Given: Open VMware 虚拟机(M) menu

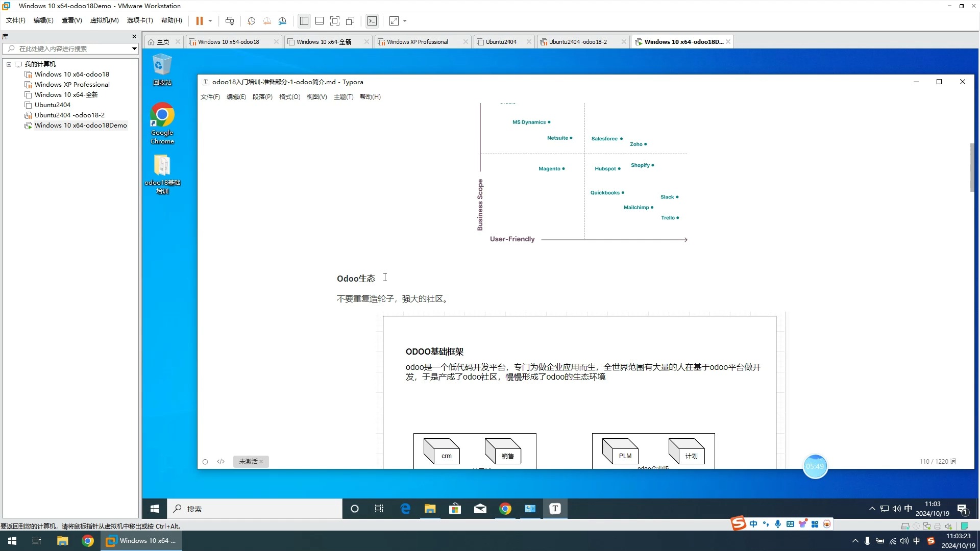Looking at the screenshot, I should (x=104, y=20).
